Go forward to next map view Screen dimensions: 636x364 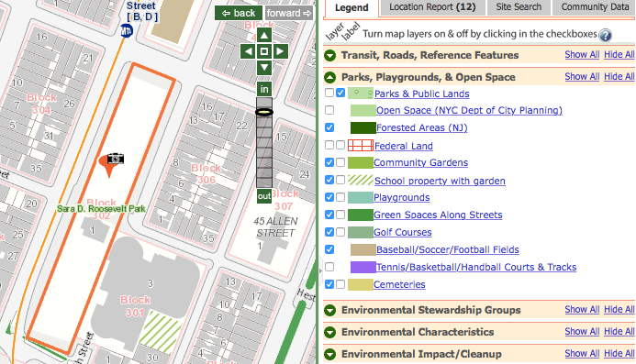tap(289, 13)
